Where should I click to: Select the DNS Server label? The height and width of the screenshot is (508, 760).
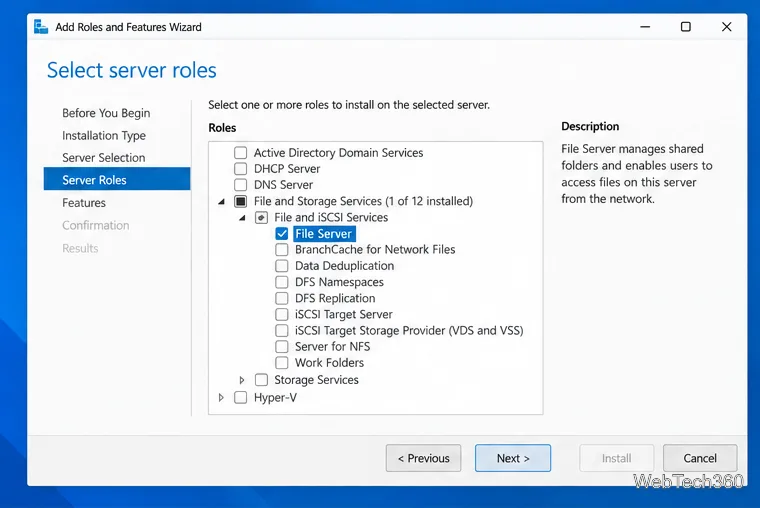(284, 185)
